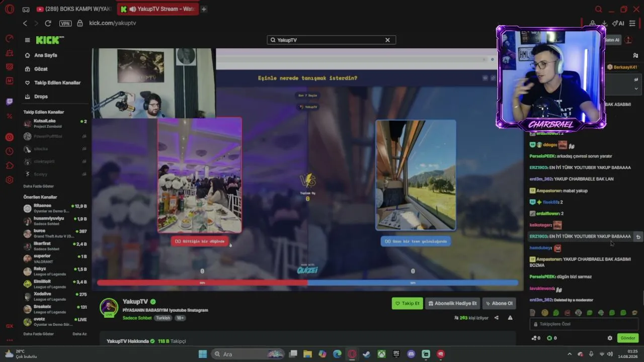Go back to the previous page
Screen dimensions: 644x362
point(25,23)
